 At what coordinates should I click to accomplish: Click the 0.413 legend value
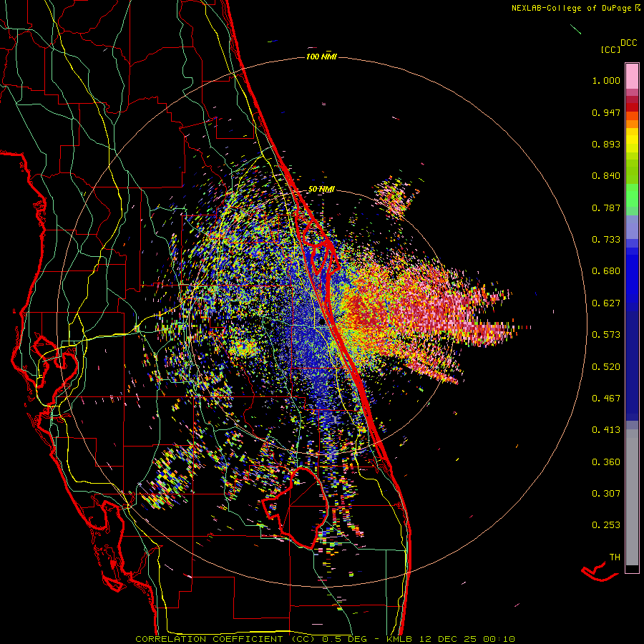[x=606, y=430]
